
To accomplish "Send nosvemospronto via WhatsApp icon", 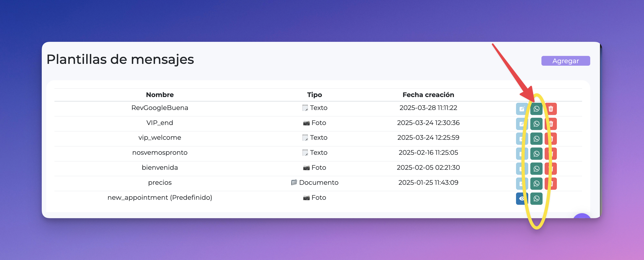I will [x=536, y=154].
